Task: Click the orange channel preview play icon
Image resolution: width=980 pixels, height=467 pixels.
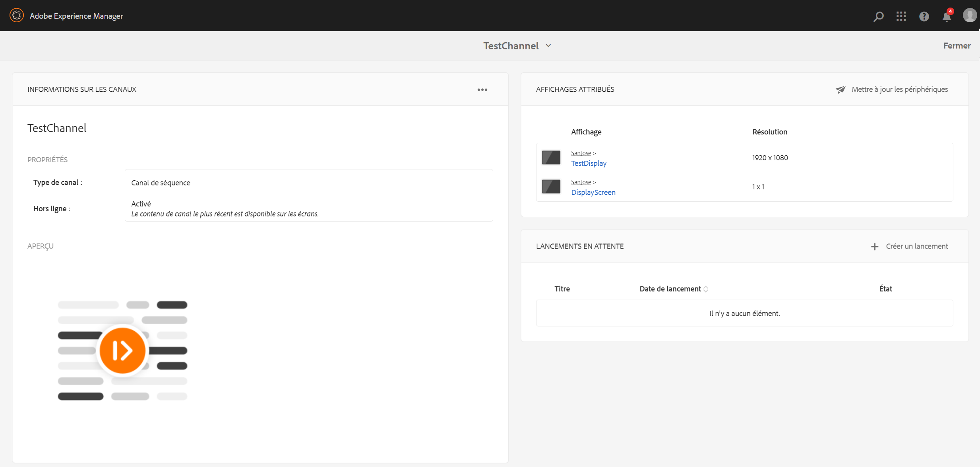Action: click(x=122, y=350)
